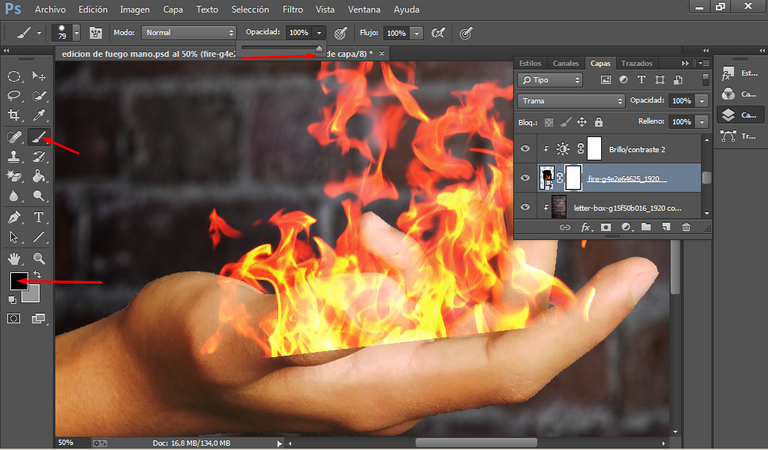Select the Lasso tool
Viewport: 768px width, 450px height.
14,95
